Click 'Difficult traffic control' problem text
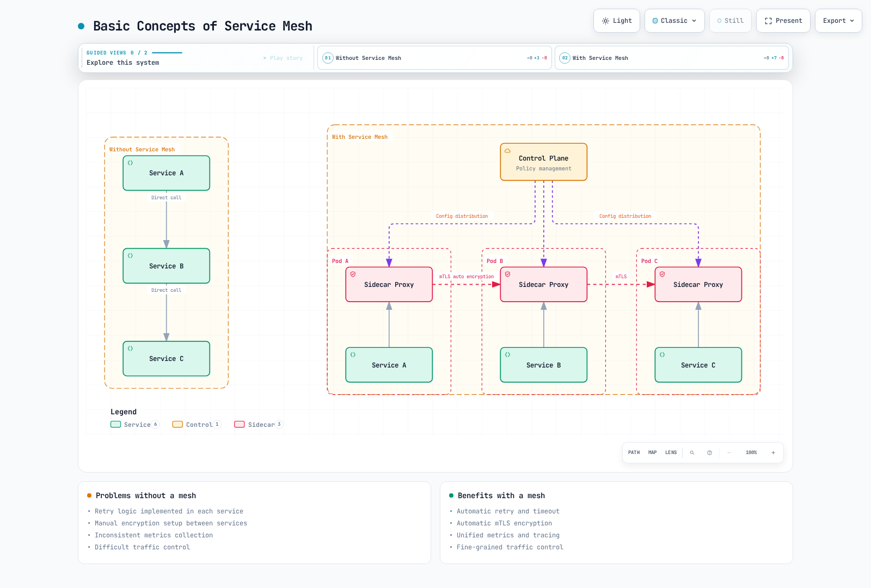 142,547
